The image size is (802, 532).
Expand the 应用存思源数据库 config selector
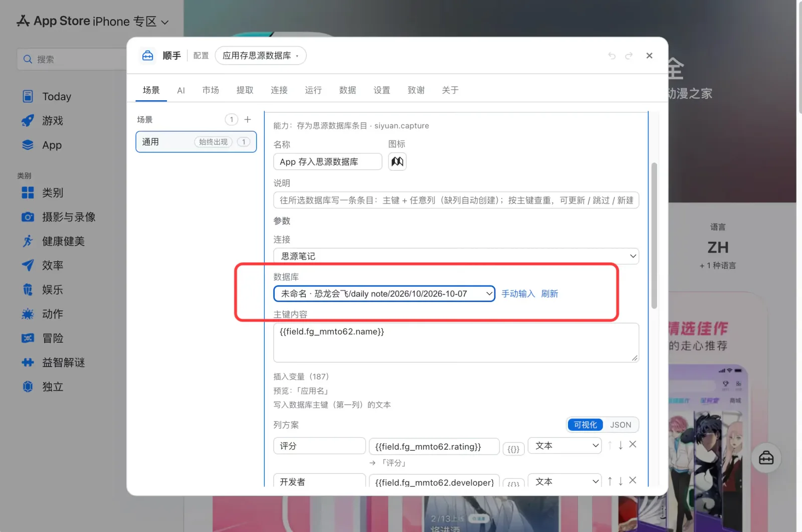tap(261, 56)
